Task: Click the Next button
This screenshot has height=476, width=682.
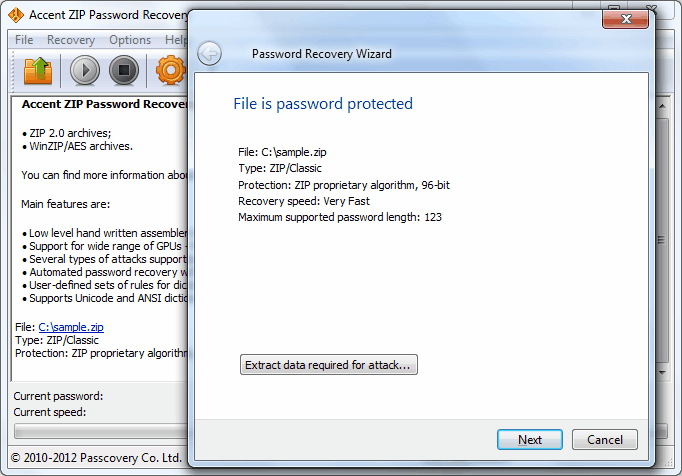Action: pos(530,440)
